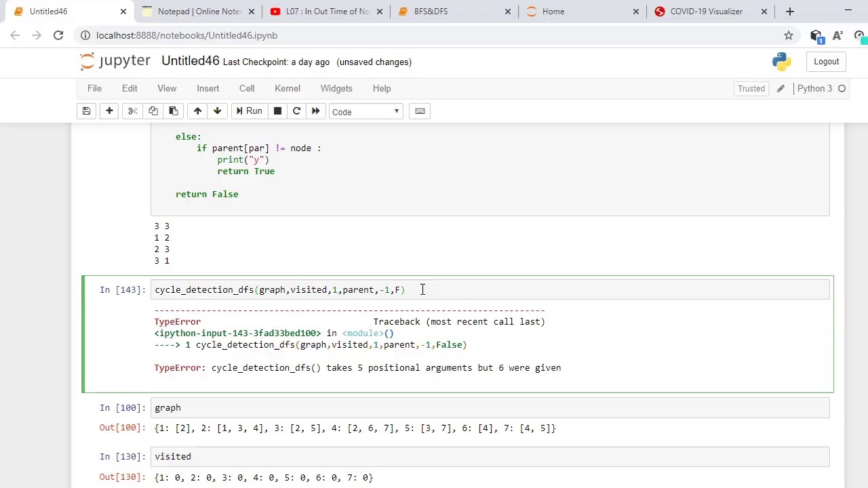Open a new browser tab

[789, 12]
